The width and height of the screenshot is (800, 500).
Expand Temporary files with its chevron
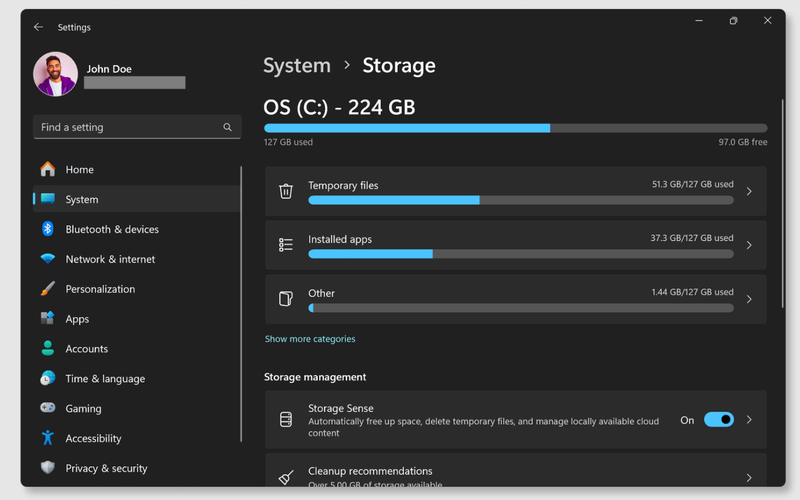click(749, 191)
